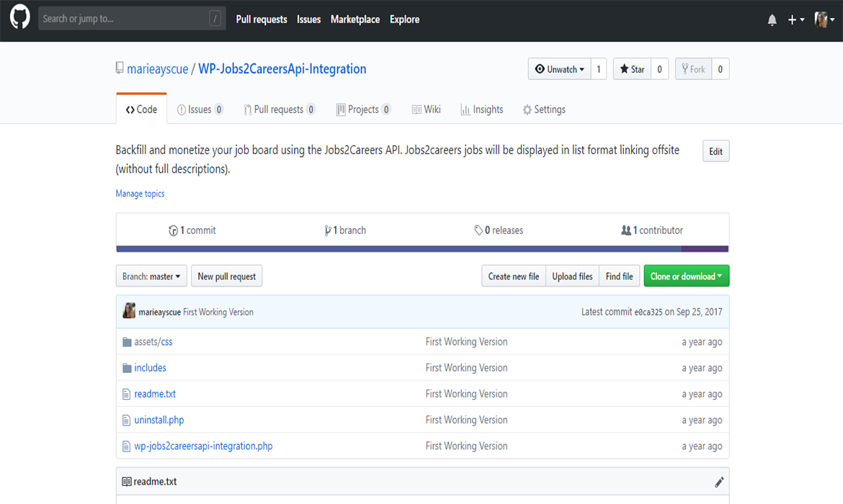Open the readme.txt edit pencil icon
The image size is (843, 504).
click(718, 481)
